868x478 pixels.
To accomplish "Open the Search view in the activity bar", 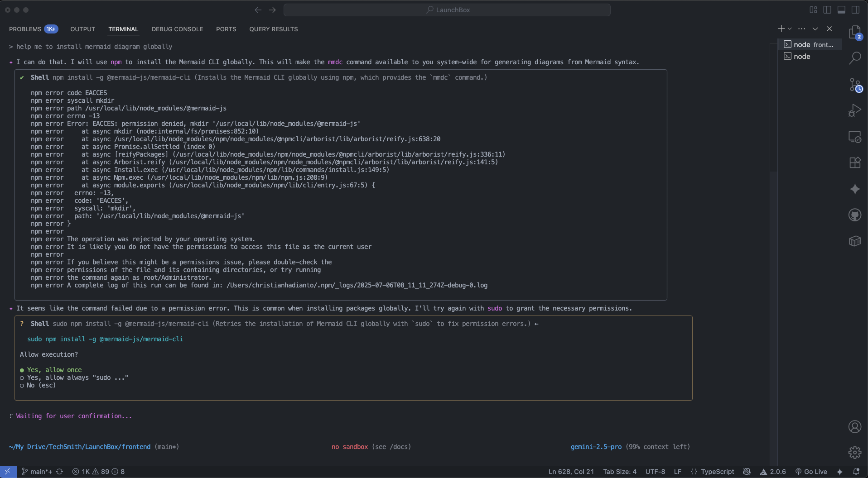I will 855,58.
